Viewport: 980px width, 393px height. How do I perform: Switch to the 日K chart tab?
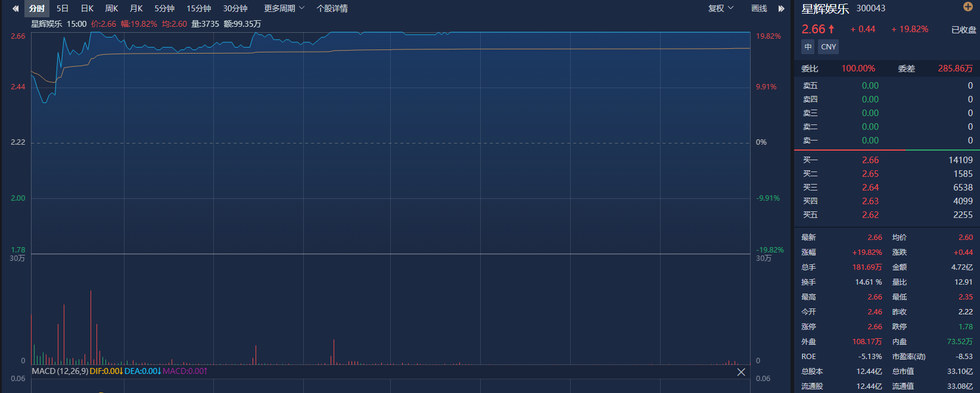(x=87, y=8)
